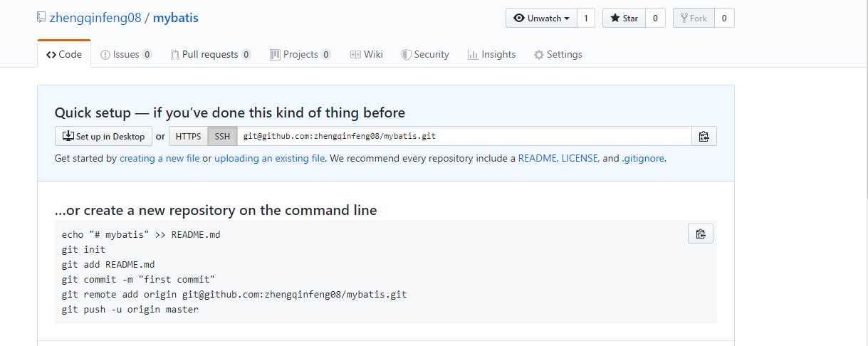
Task: Follow 'uploading an existing file' link
Action: 270,158
